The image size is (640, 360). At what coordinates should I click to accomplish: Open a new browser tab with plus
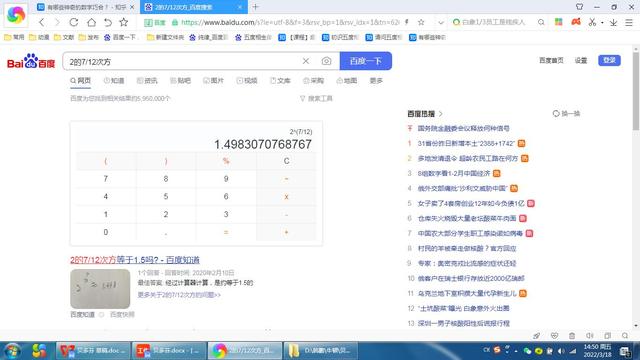pyautogui.click(x=256, y=7)
